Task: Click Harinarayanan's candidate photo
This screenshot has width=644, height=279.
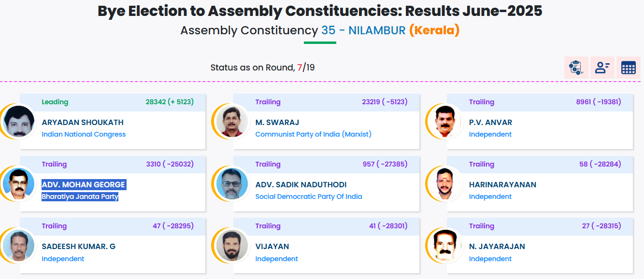Action: pos(445,184)
